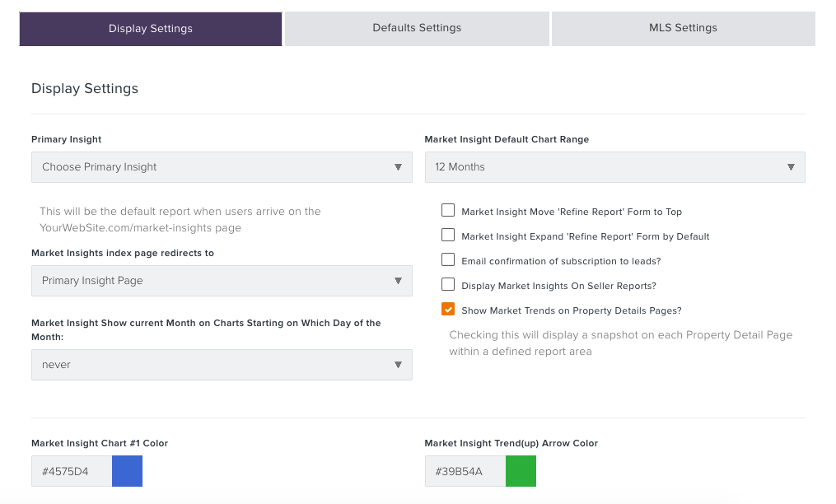Check Move 'Refine Report' Form to Top
The height and width of the screenshot is (504, 836).
(x=448, y=210)
